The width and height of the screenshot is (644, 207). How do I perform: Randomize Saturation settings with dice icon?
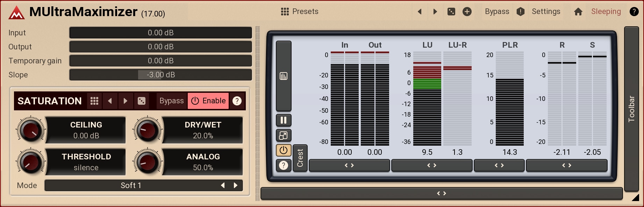[142, 101]
